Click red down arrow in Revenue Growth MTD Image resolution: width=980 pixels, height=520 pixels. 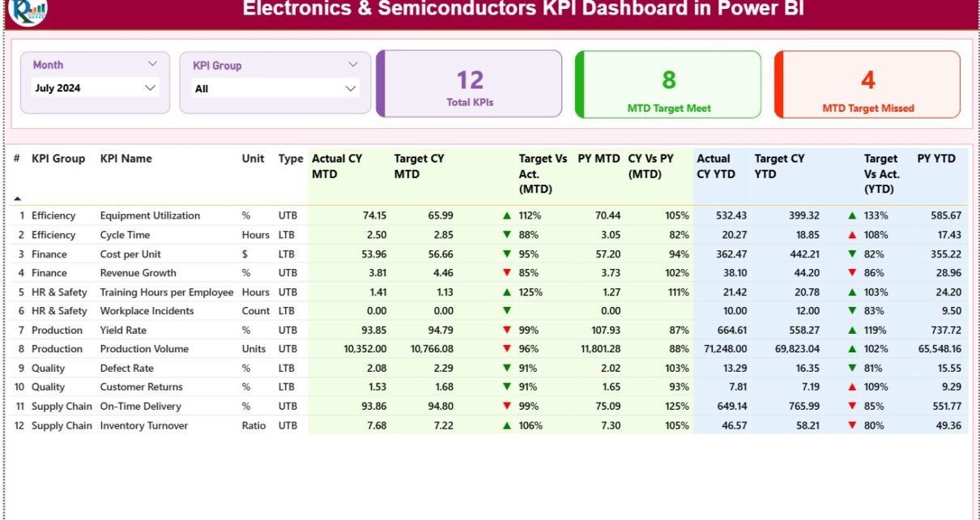click(507, 273)
